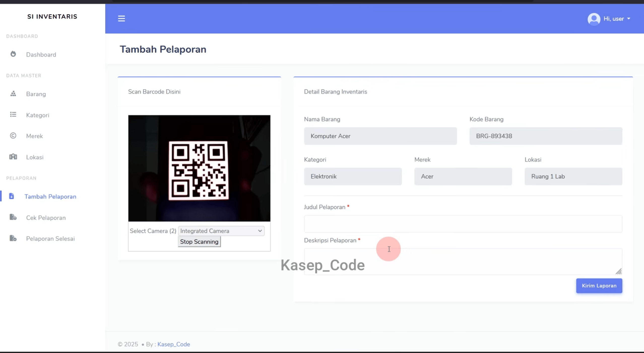
Task: Click the Scan Barcode Disini card title
Action: coord(154,92)
